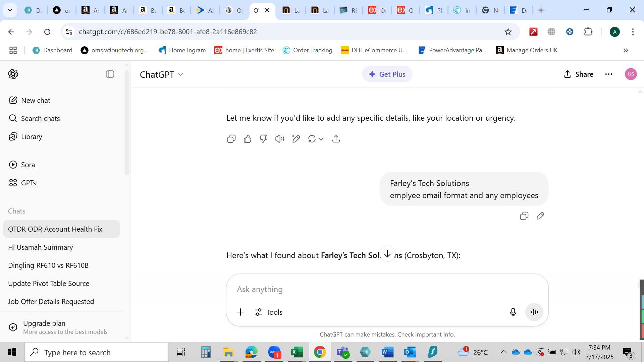Open the Windows Start menu
Screen dimensions: 644x362
[x=12, y=352]
